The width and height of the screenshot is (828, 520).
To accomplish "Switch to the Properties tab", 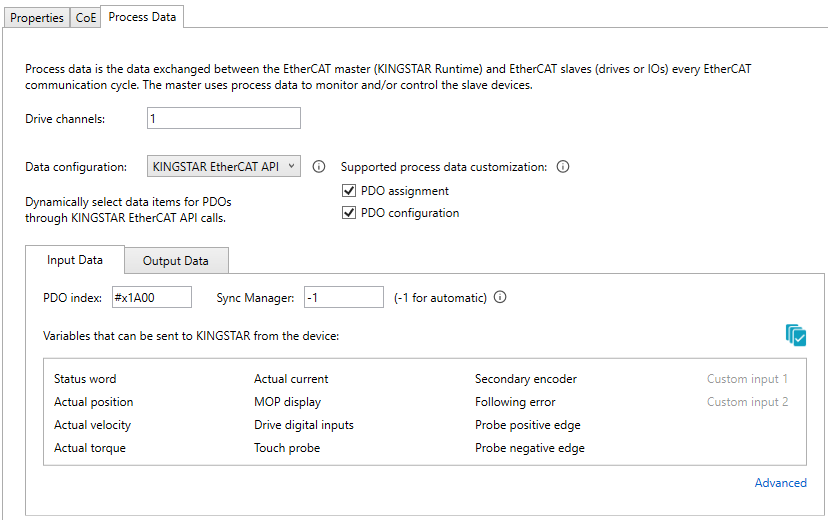I will pyautogui.click(x=37, y=17).
